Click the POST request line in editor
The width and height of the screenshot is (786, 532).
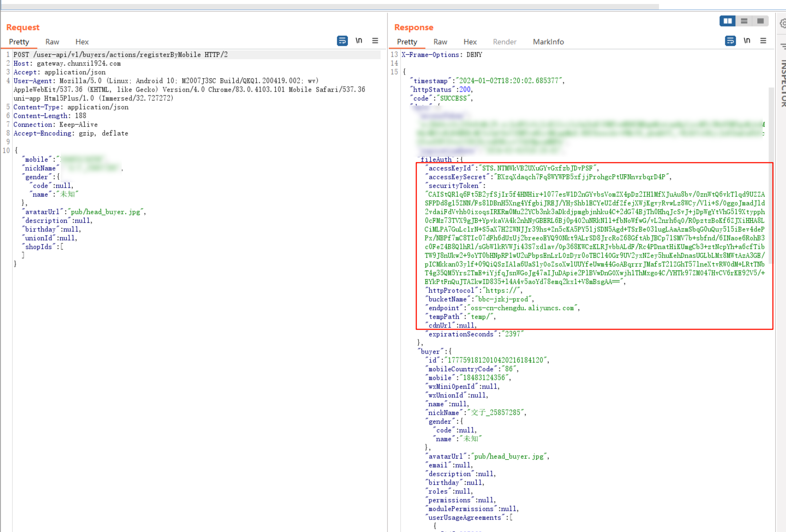120,55
